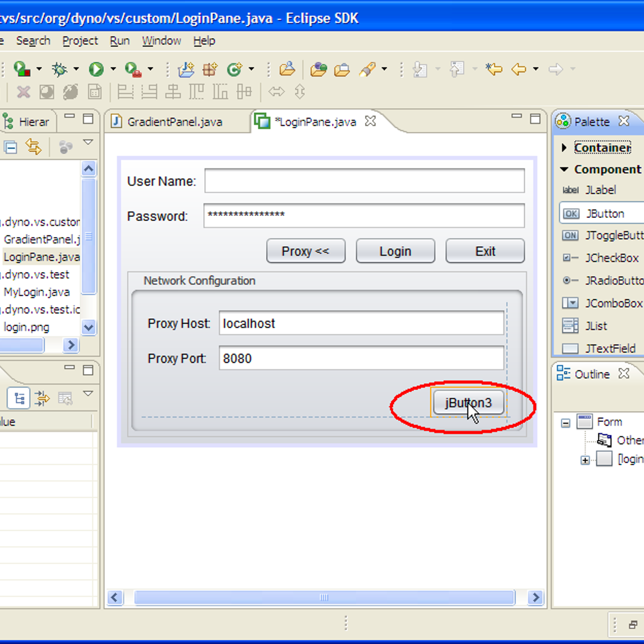
Task: Click the editor horizontal scrollbar thumb
Action: click(324, 597)
